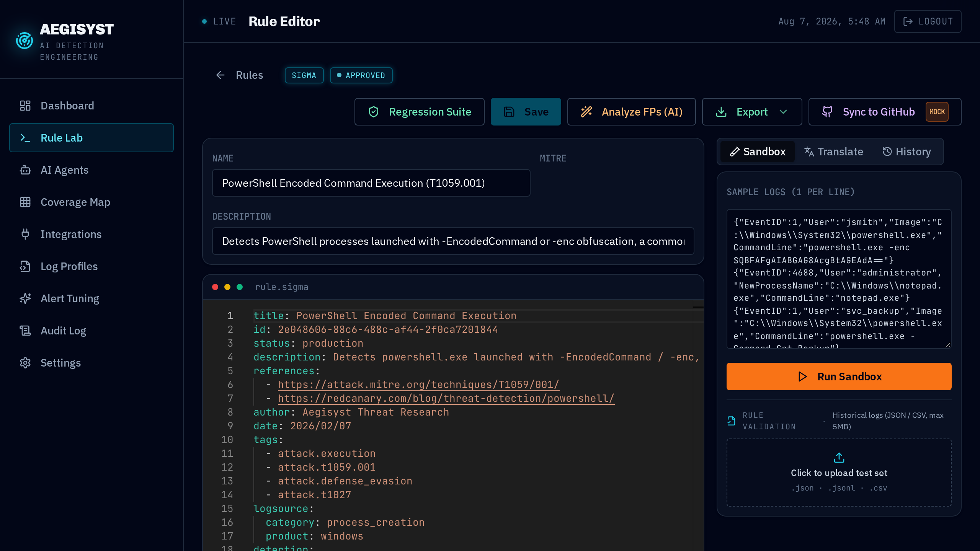Go to Coverage Map
Viewport: 980px width, 551px height.
(91, 202)
